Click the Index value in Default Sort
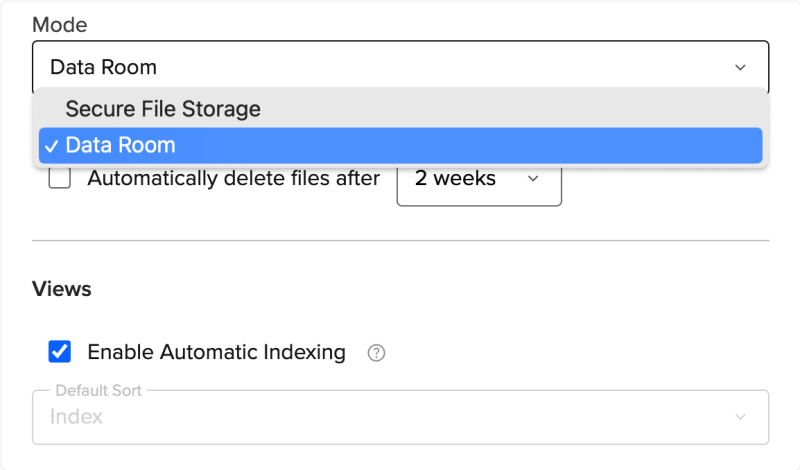The height and width of the screenshot is (470, 800). pyautogui.click(x=77, y=417)
